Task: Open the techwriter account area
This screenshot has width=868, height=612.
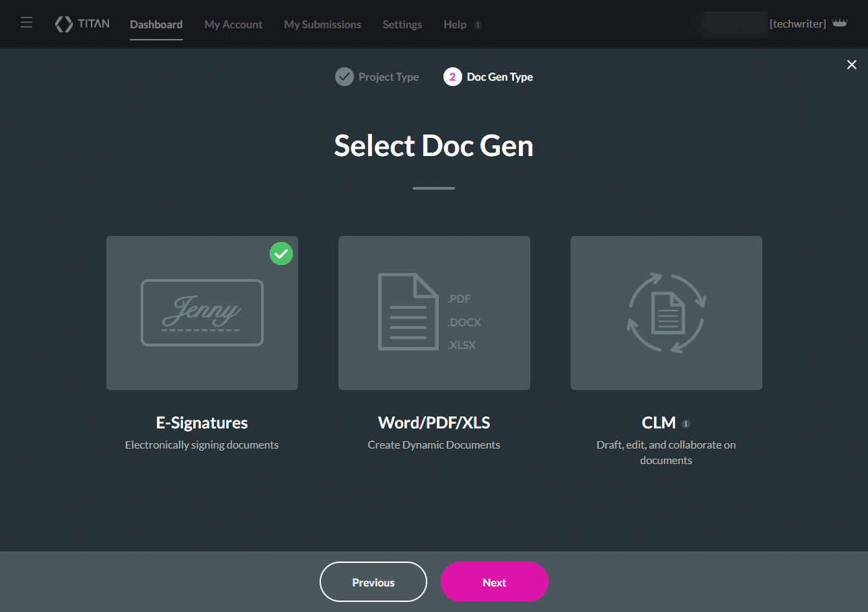Action: 797,24
